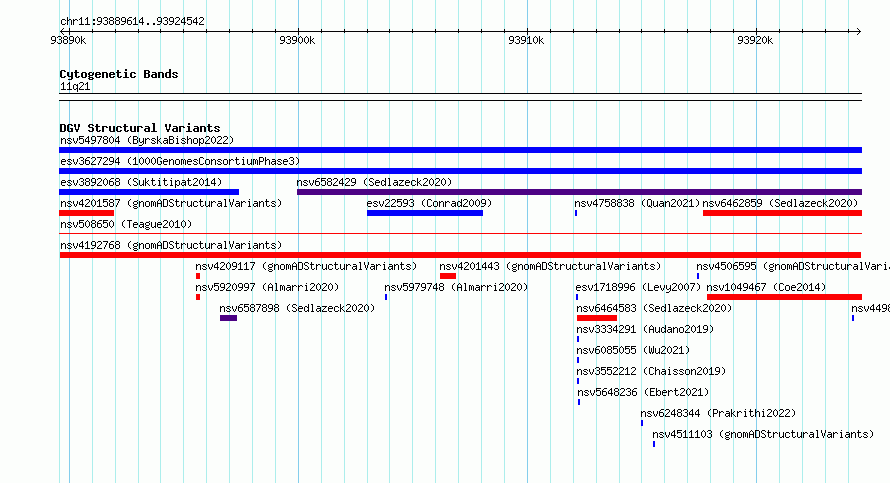The image size is (890, 483).
Task: Select nsv4758838 (Quan2021) label
Action: click(x=637, y=203)
